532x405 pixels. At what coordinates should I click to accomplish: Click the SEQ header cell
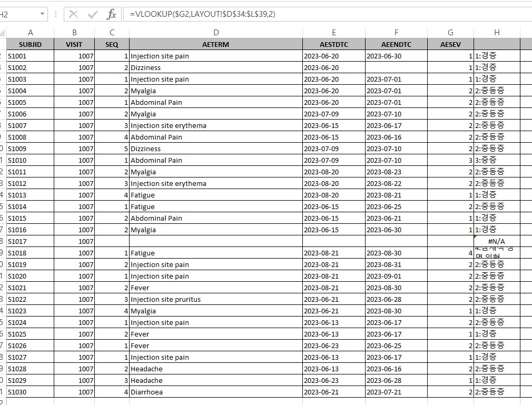pos(112,44)
